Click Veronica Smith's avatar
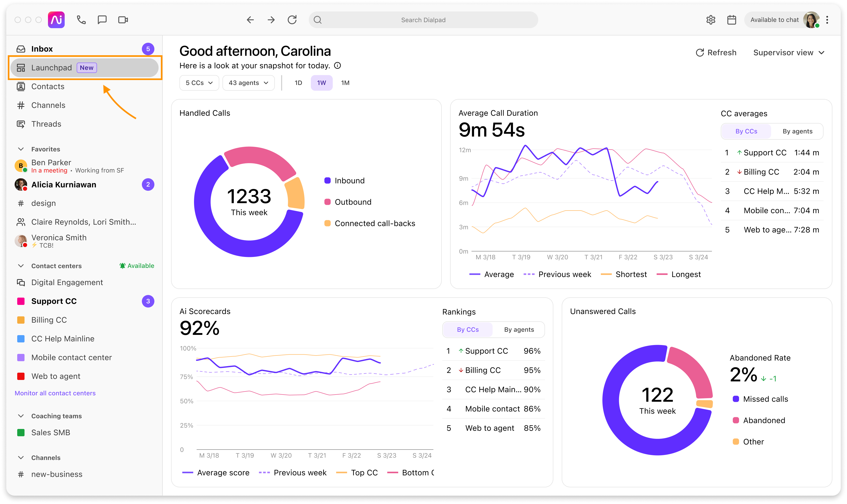The width and height of the screenshot is (847, 504). click(21, 241)
